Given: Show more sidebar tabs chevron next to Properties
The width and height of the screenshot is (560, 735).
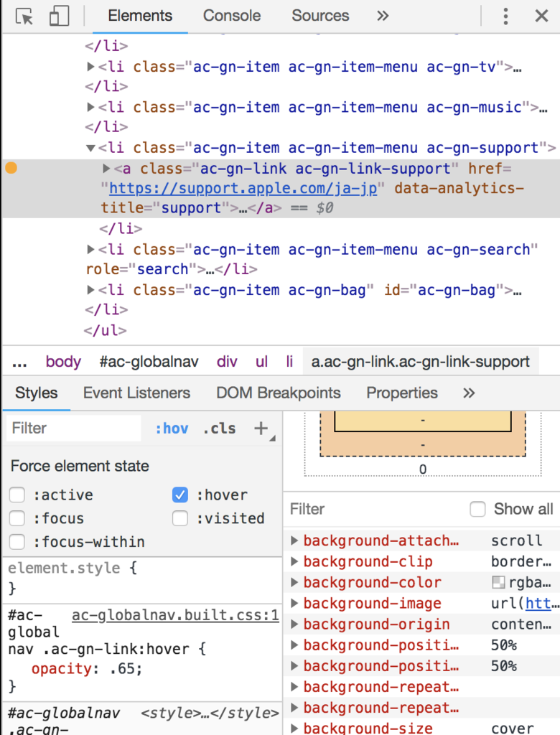Looking at the screenshot, I should pyautogui.click(x=469, y=393).
